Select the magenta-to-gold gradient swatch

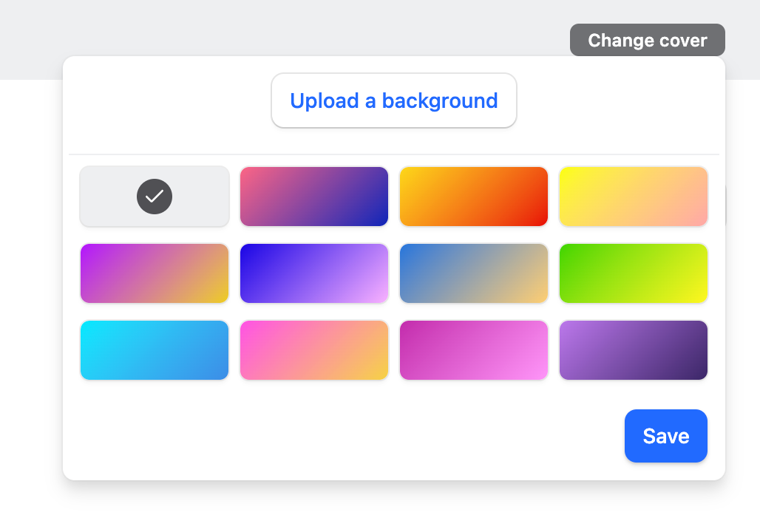tap(154, 273)
